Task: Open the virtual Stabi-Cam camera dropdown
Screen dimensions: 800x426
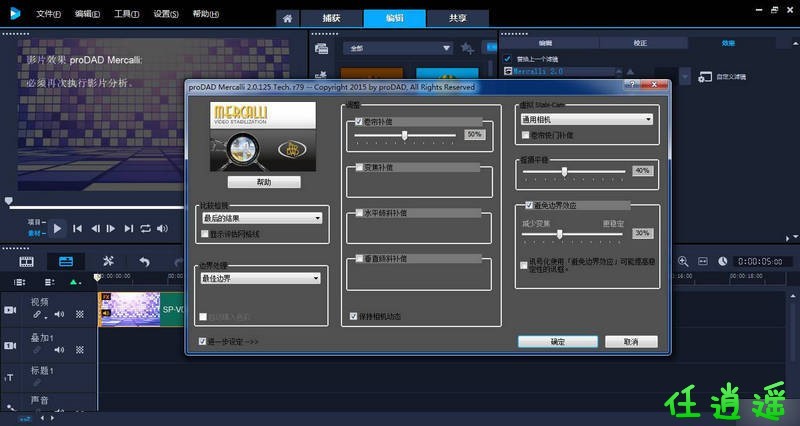Action: 587,119
